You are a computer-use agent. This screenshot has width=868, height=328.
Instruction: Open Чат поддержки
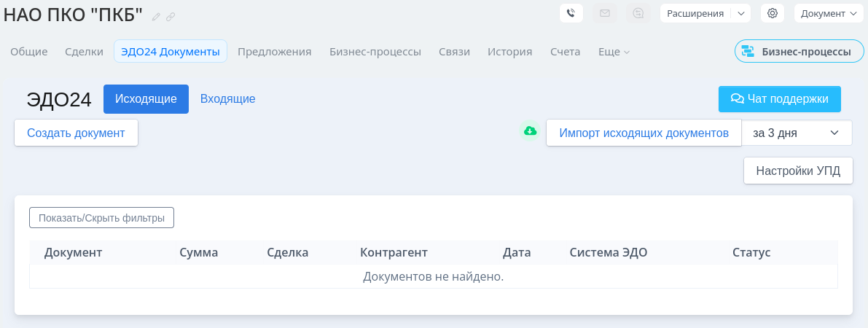coord(779,99)
